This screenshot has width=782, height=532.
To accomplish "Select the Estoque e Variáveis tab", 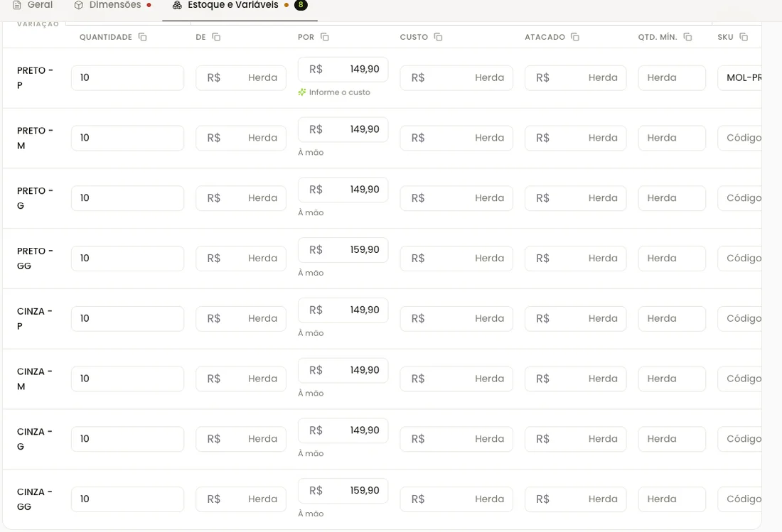I will (x=240, y=5).
